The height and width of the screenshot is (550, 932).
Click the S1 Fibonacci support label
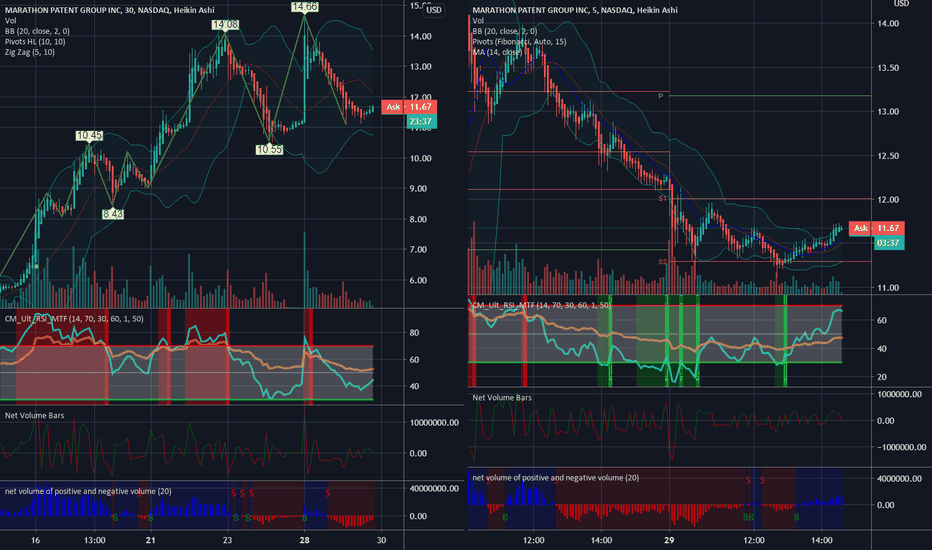click(662, 199)
